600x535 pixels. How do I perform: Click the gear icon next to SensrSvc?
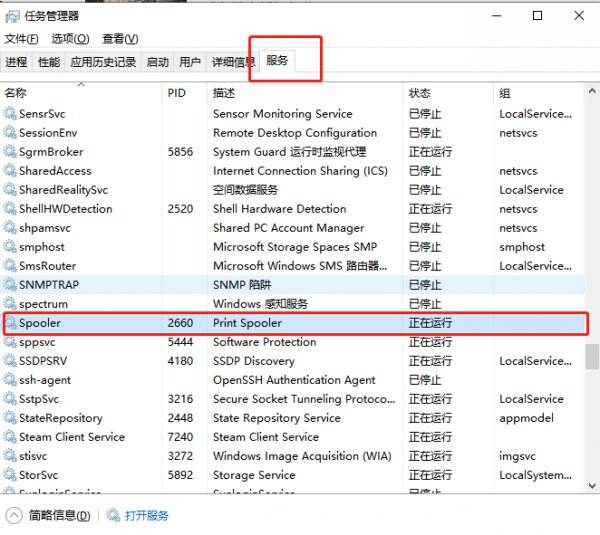coord(10,114)
